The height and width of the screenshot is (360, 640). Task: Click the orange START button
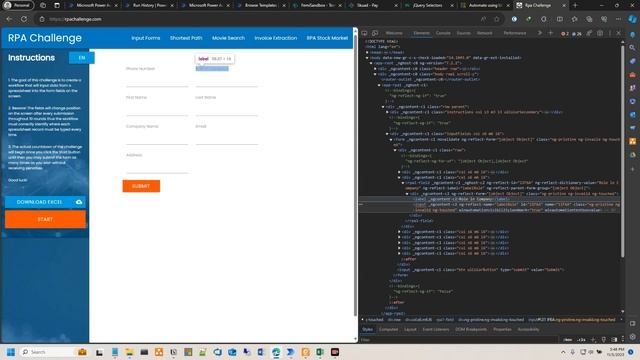45,220
